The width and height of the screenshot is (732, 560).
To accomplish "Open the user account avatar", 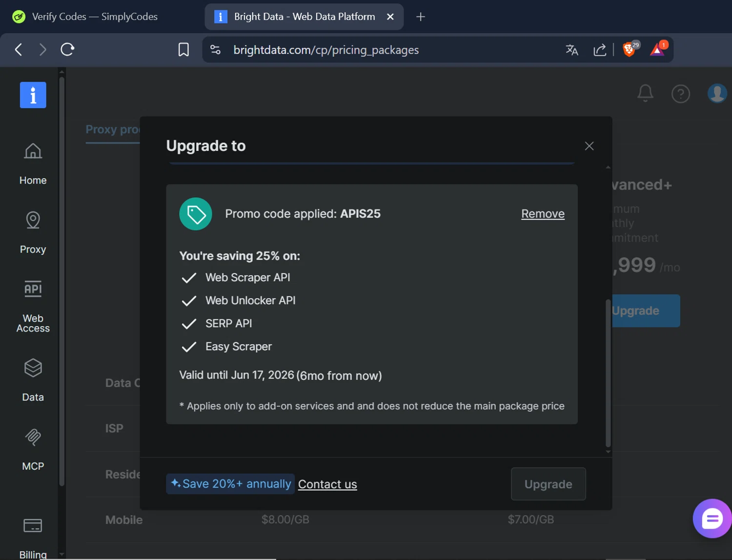I will coord(717,93).
